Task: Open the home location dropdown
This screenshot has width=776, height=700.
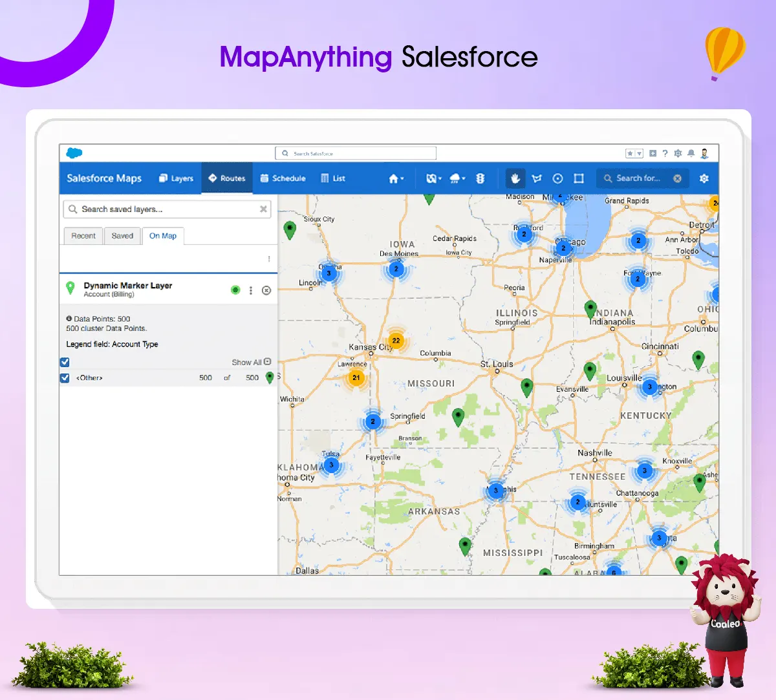Action: tap(396, 178)
